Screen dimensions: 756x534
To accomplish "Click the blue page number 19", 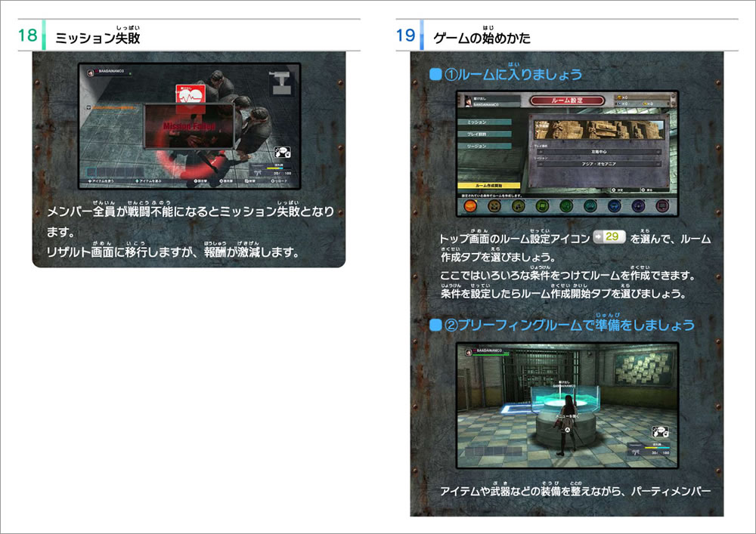I will point(405,35).
